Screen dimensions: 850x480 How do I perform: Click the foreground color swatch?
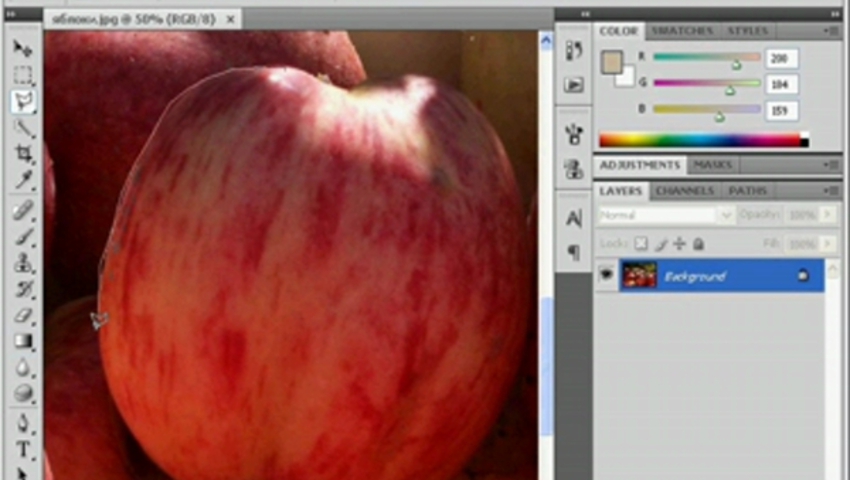click(x=611, y=62)
